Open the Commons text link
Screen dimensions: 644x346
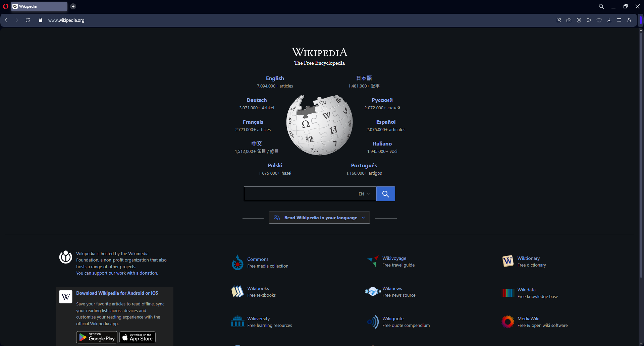(258, 259)
